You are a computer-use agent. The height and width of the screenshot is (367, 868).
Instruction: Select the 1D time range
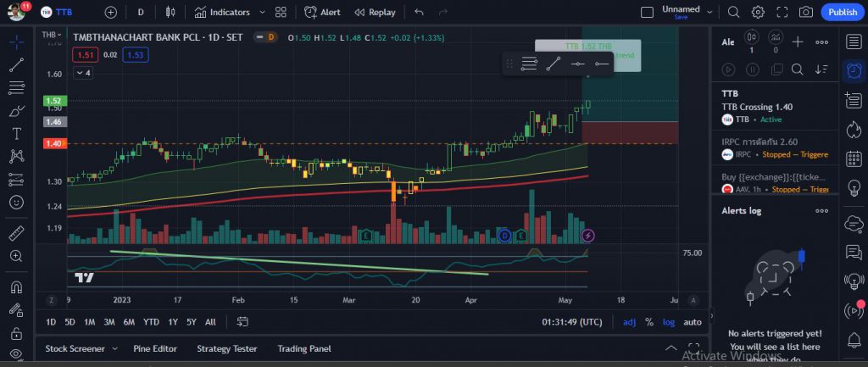(x=51, y=321)
